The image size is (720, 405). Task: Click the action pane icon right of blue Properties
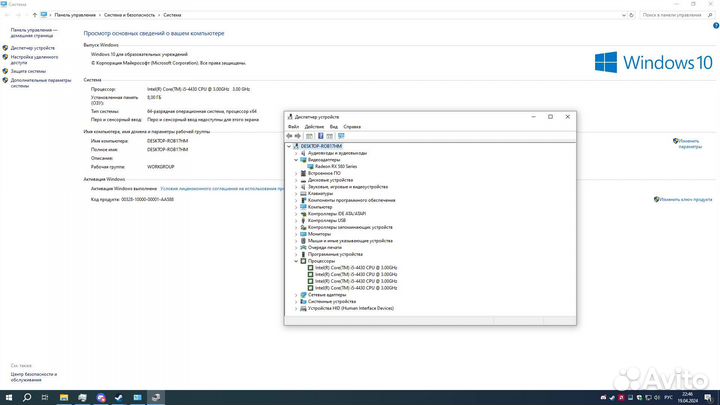[330, 136]
